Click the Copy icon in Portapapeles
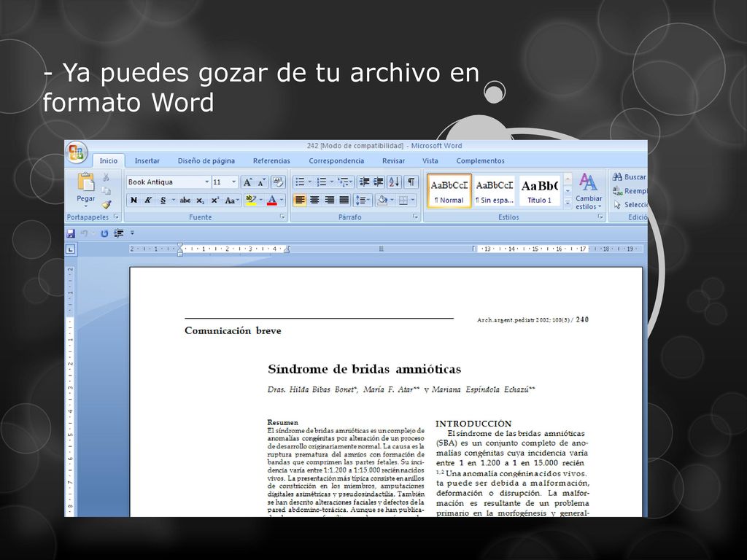This screenshot has width=747, height=560. [x=107, y=191]
